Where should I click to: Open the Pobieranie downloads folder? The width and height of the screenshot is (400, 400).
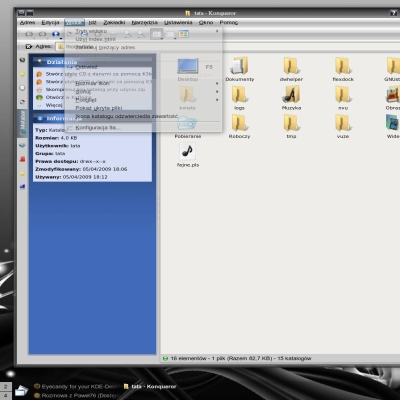tap(188, 126)
